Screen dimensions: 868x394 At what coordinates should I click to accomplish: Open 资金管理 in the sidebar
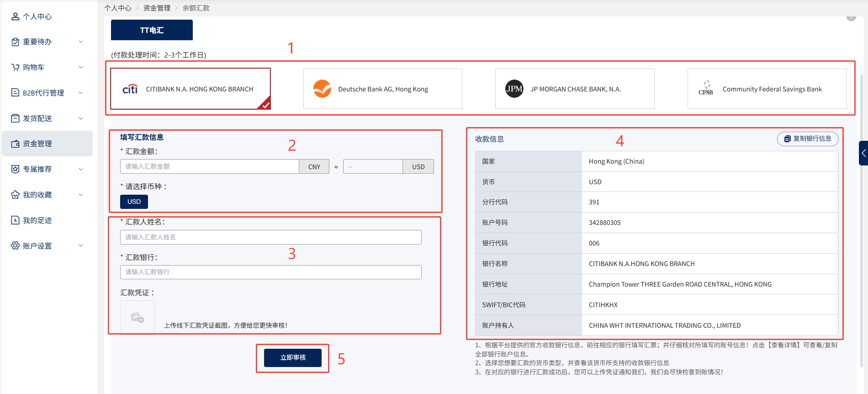[x=48, y=144]
